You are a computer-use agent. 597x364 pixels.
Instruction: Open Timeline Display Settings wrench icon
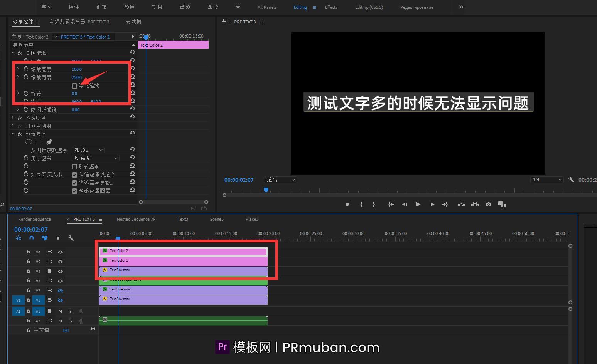tap(71, 238)
